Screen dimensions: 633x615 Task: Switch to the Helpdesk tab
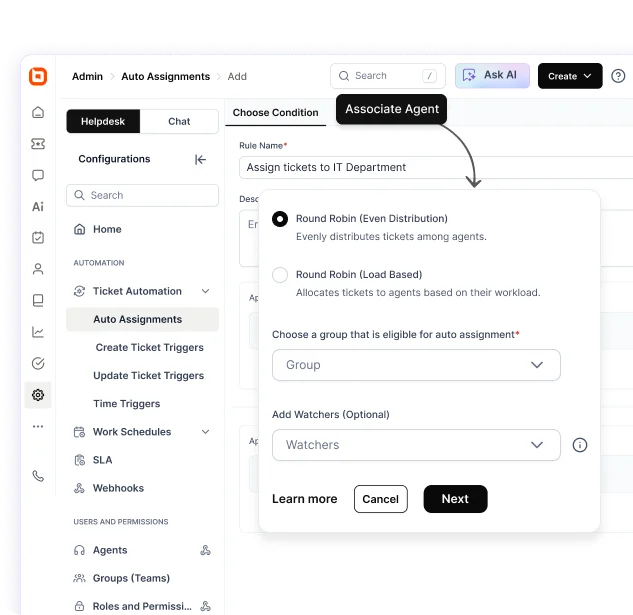(103, 121)
